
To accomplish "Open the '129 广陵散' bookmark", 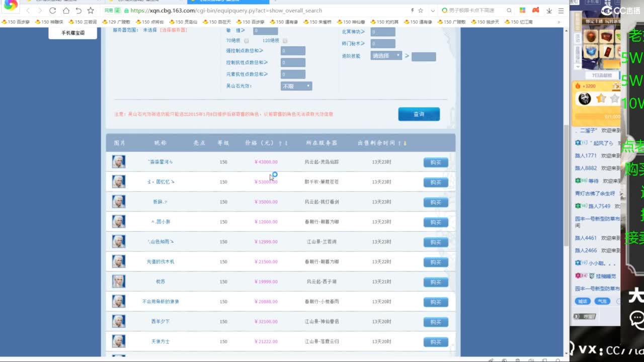I will pos(116,22).
